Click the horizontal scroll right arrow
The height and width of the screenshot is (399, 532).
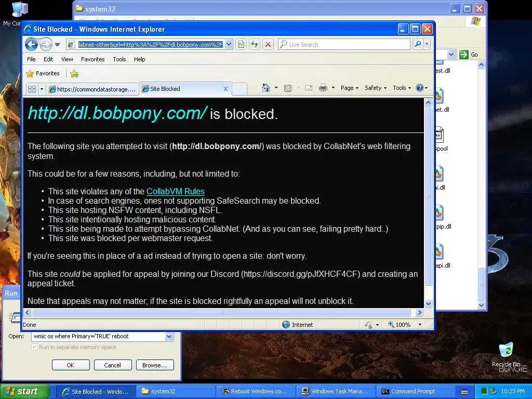[419, 312]
